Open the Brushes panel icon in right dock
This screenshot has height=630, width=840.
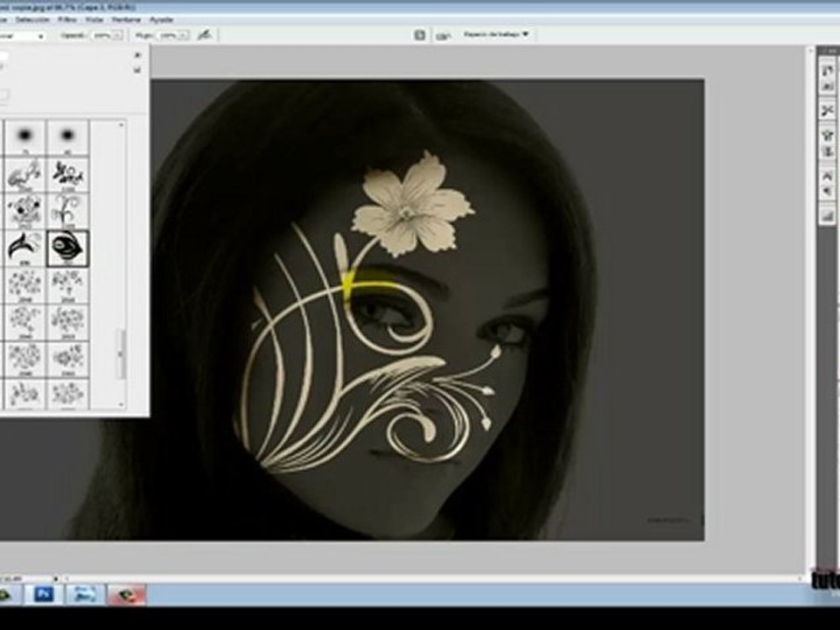click(x=828, y=135)
